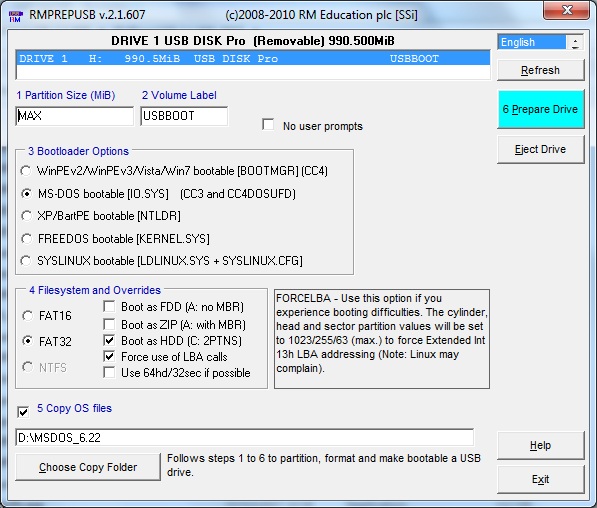
Task: Click the Volume Label USBBOOT field
Action: pos(184,116)
